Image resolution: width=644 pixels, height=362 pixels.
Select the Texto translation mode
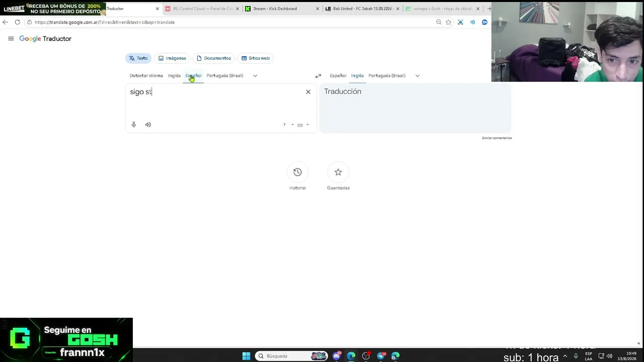tap(138, 58)
